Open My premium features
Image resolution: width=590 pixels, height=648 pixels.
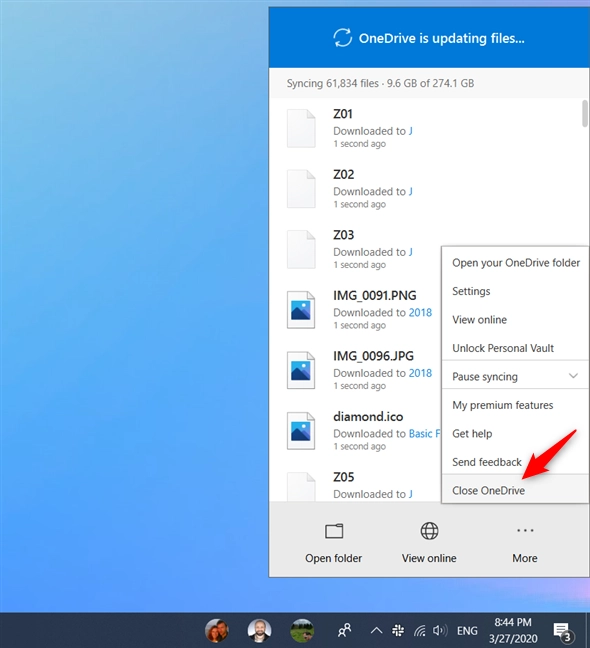pyautogui.click(x=516, y=405)
